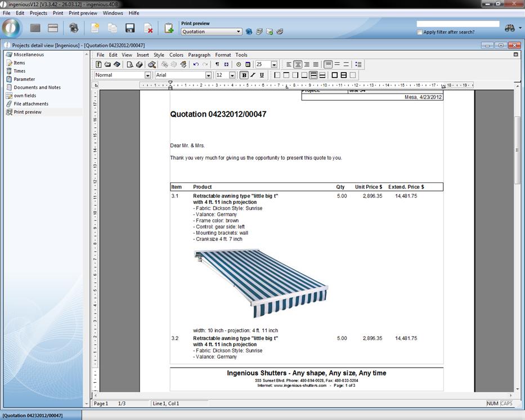Open the Projects menu in main menu bar
Viewport: 525px width, 420px height.
click(x=38, y=13)
